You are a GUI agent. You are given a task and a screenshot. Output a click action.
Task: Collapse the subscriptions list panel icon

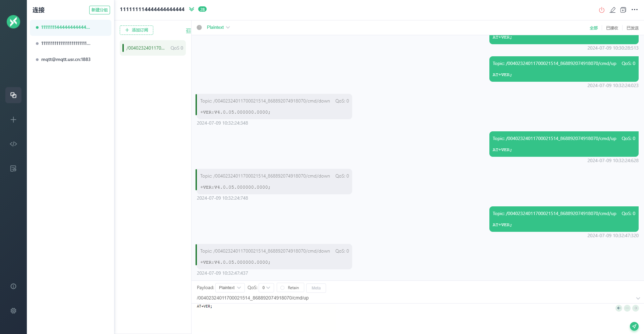click(x=189, y=31)
